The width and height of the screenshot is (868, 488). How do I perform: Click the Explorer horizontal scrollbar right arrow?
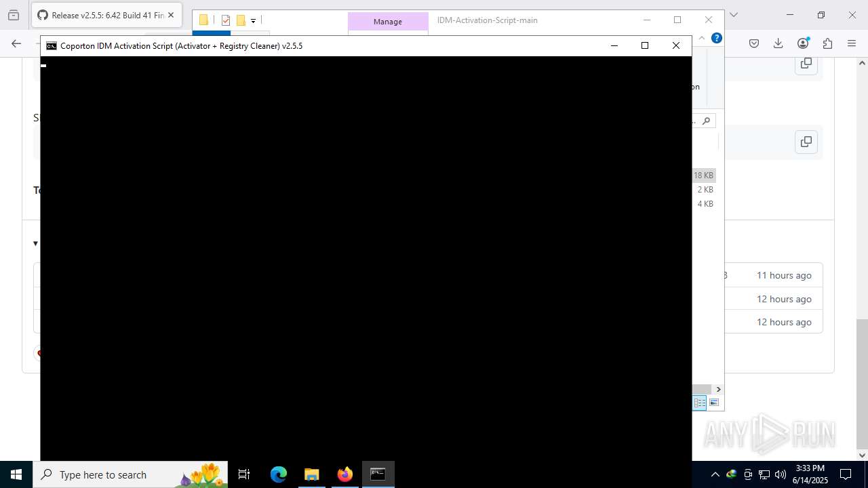coord(718,389)
